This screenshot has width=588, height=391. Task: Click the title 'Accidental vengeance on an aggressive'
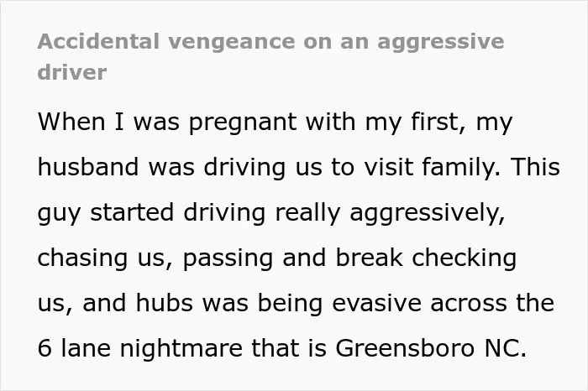tap(270, 42)
